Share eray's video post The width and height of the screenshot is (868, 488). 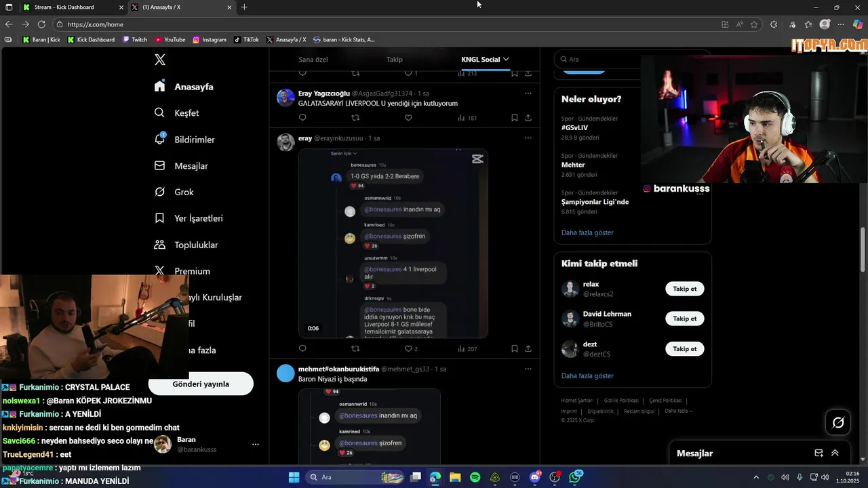528,349
